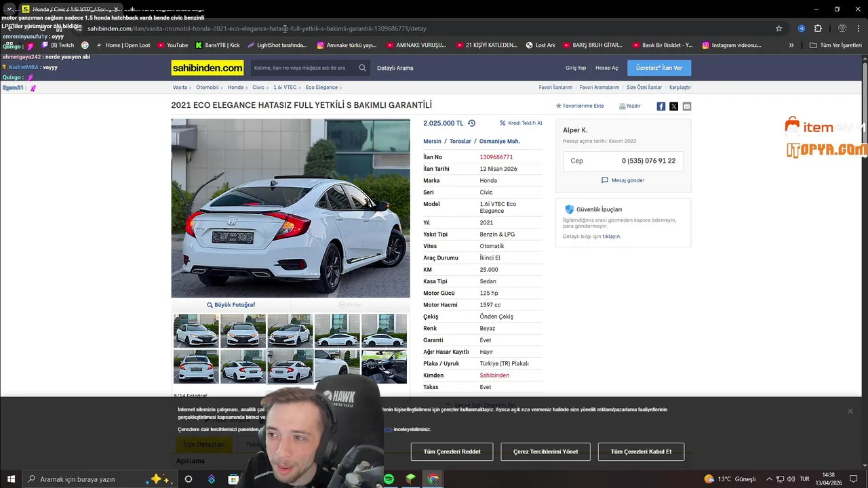Open YouTube bookmark
This screenshot has width=868, height=488.
(173, 45)
